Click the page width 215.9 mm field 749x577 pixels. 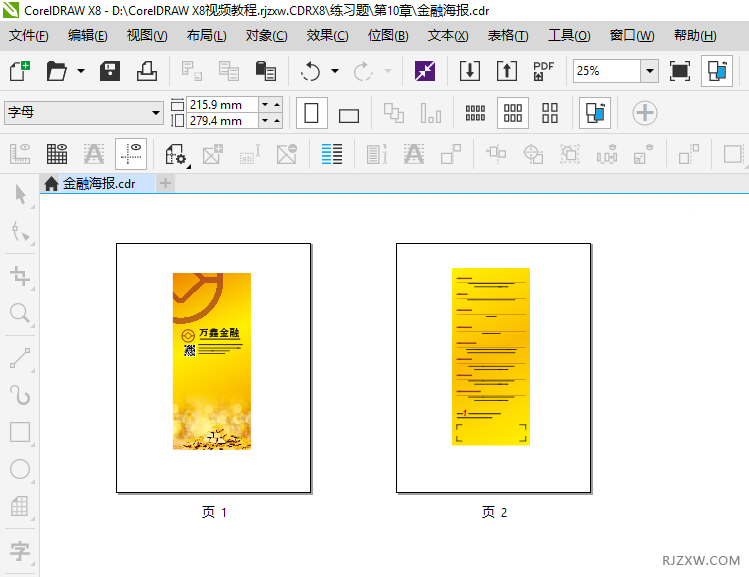pyautogui.click(x=221, y=104)
